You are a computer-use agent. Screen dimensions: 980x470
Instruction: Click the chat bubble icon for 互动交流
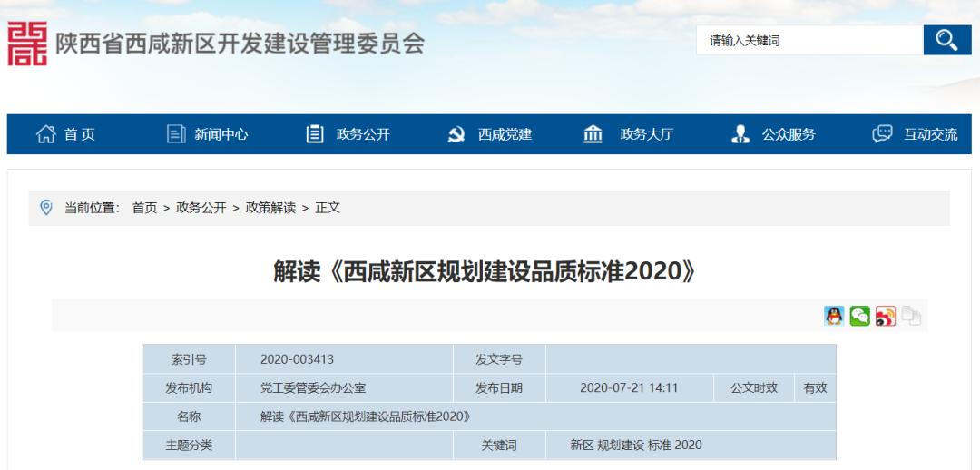coord(883,133)
